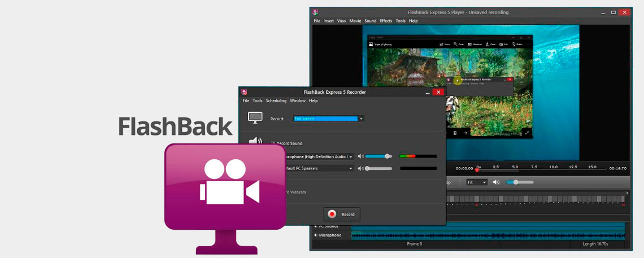The width and height of the screenshot is (644, 258).
Task: Open File menu in Recorder window
Action: (x=246, y=101)
